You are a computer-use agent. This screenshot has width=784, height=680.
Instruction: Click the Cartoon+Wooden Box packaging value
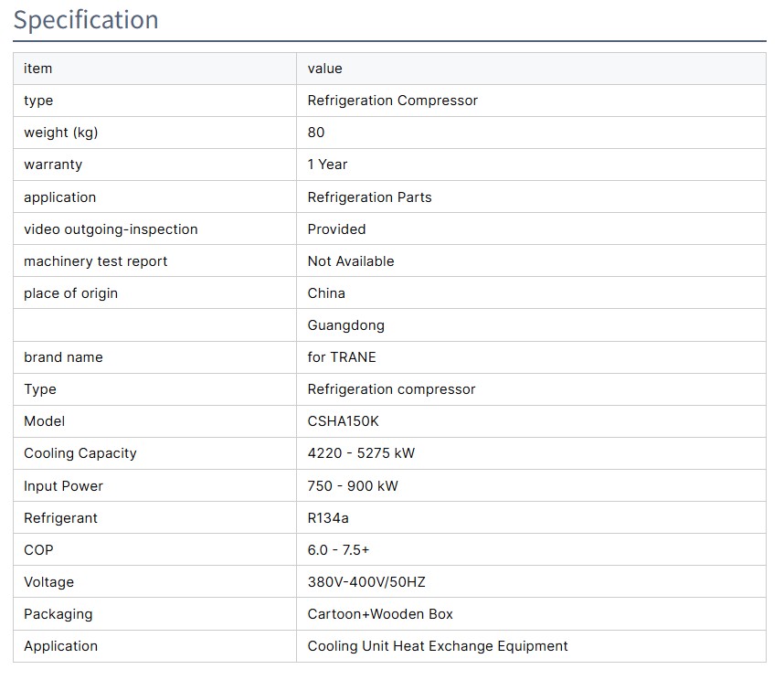[380, 614]
